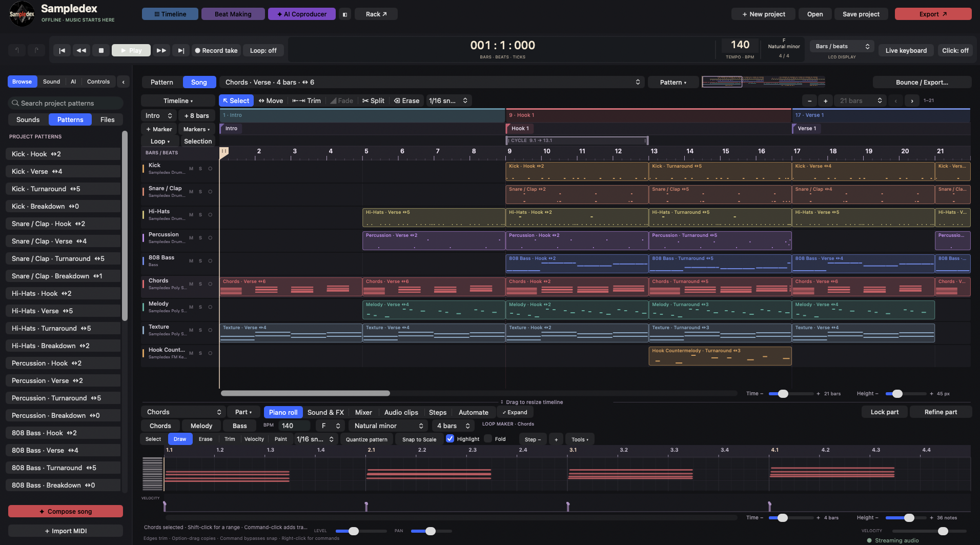980x545 pixels.
Task: Open the Sound & FX tab
Action: [x=325, y=412]
